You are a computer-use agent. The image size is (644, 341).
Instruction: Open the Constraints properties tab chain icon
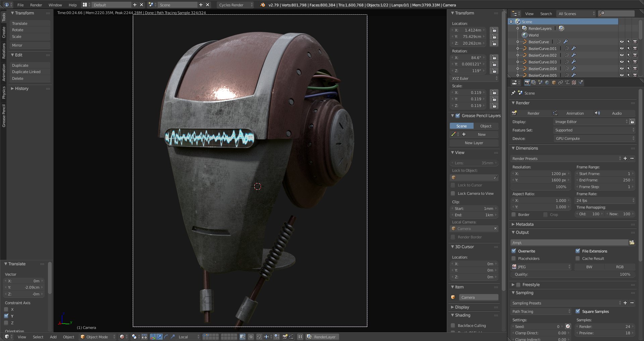pos(560,82)
